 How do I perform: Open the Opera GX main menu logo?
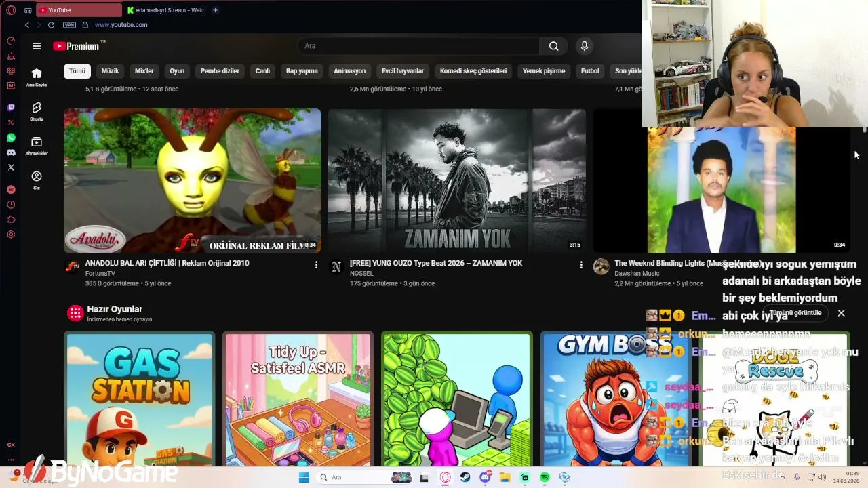pos(11,10)
